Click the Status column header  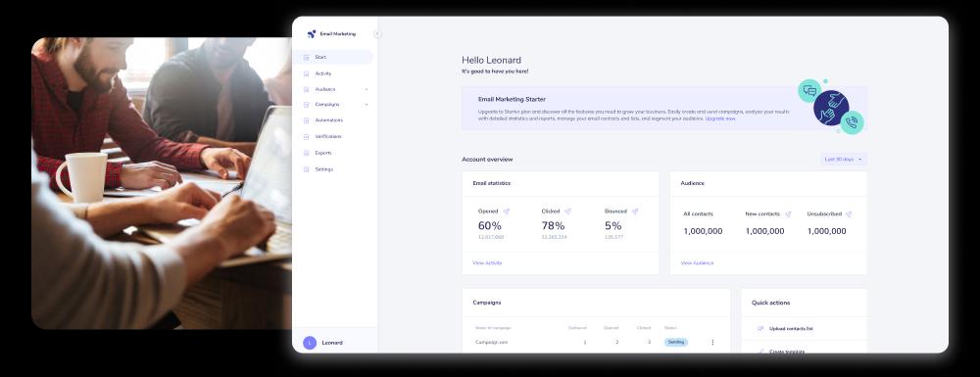pos(670,328)
